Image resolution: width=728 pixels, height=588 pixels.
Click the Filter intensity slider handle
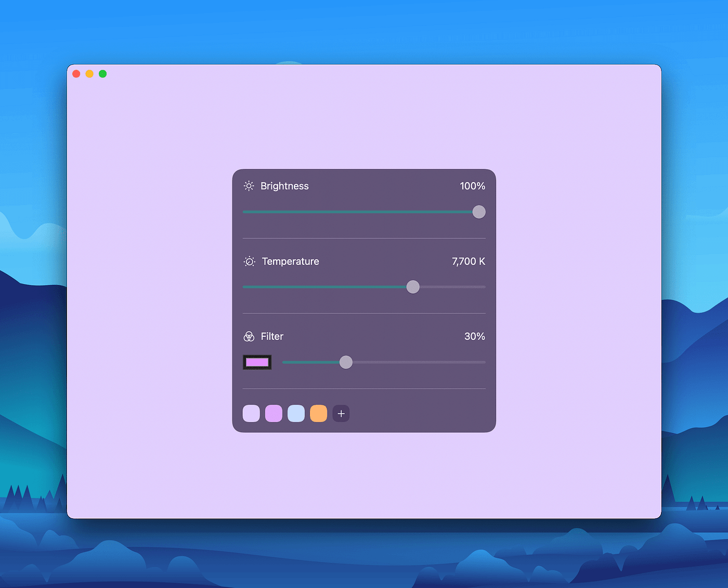[x=346, y=362]
